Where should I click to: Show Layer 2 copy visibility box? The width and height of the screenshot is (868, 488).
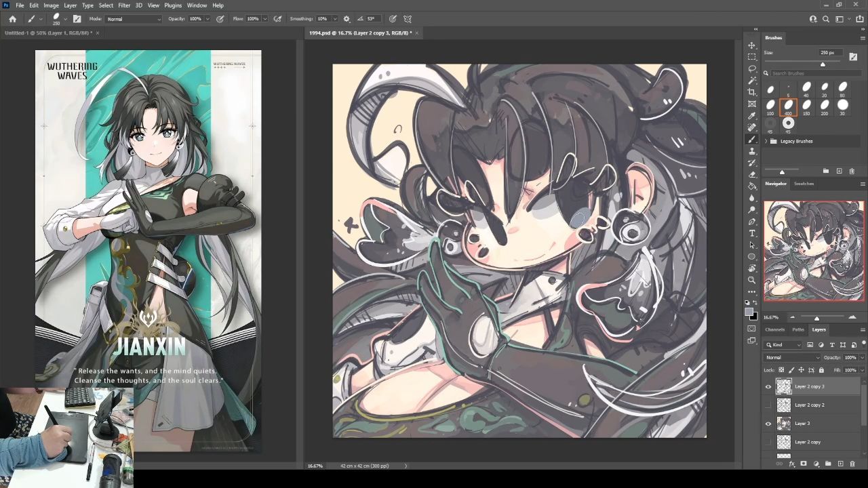click(768, 442)
